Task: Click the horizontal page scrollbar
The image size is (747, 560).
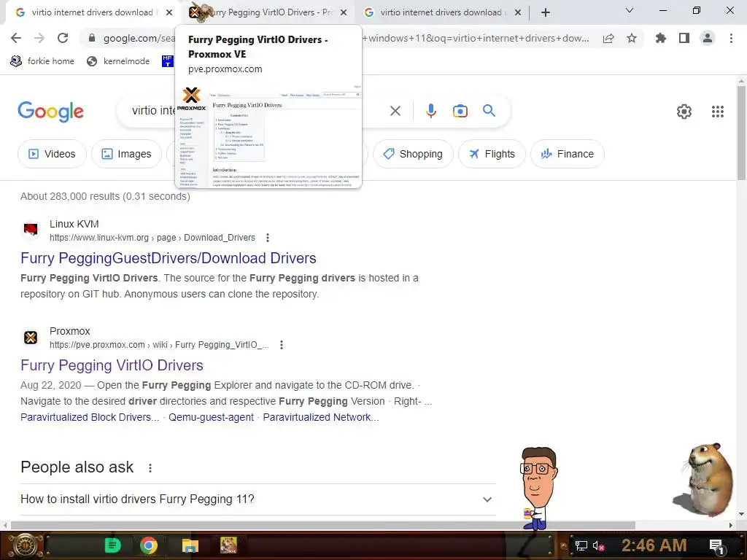Action: click(x=323, y=525)
